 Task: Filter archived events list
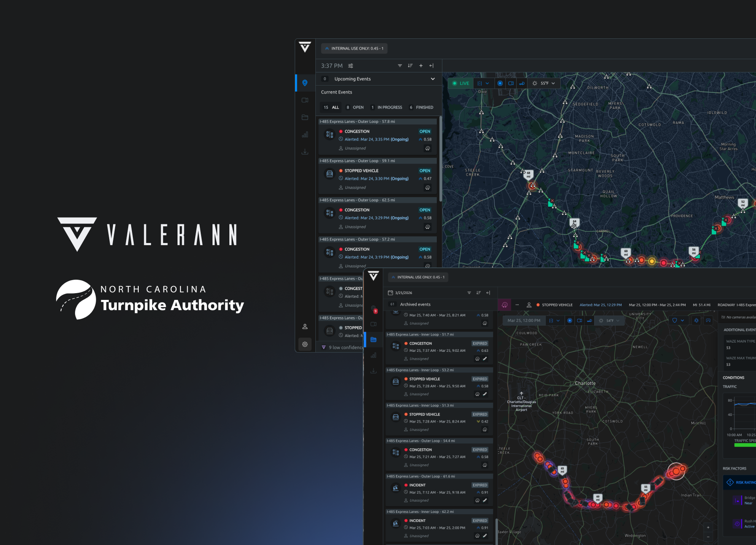469,293
